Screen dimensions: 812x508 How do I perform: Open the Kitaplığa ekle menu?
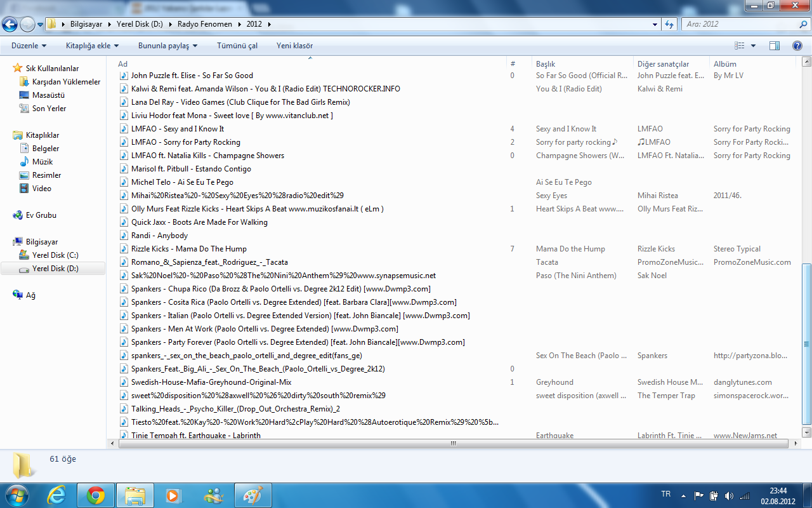point(93,46)
